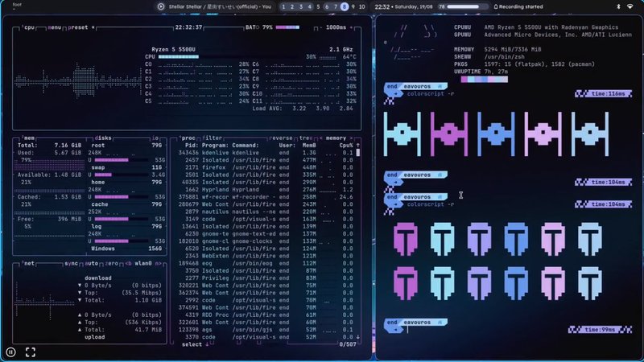Pause playback with the bottom-left pause icon
The image size is (644, 362).
click(11, 352)
